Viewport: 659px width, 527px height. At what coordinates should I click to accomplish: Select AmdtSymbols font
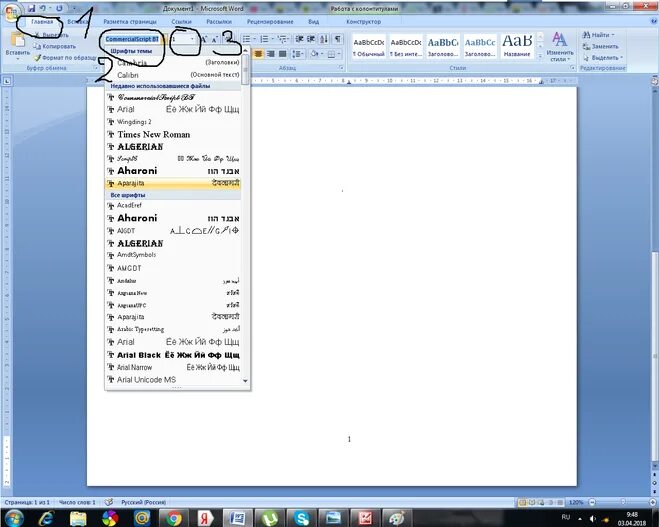(173, 255)
